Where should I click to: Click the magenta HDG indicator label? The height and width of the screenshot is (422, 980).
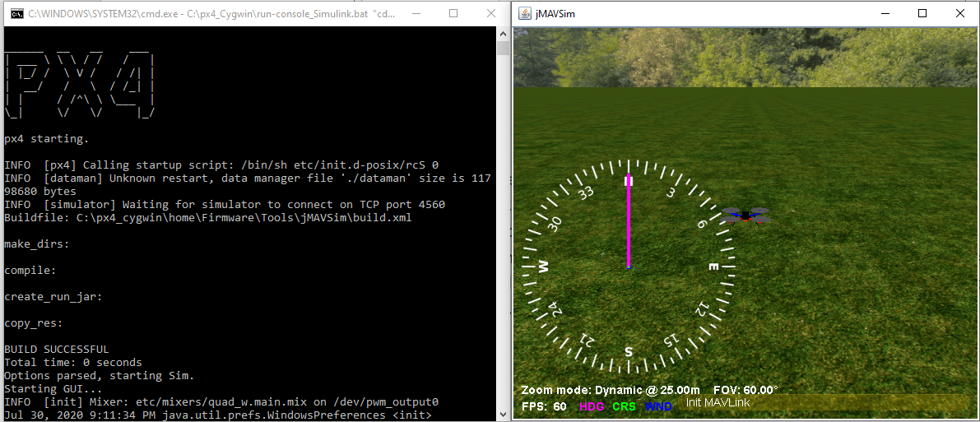tap(592, 406)
